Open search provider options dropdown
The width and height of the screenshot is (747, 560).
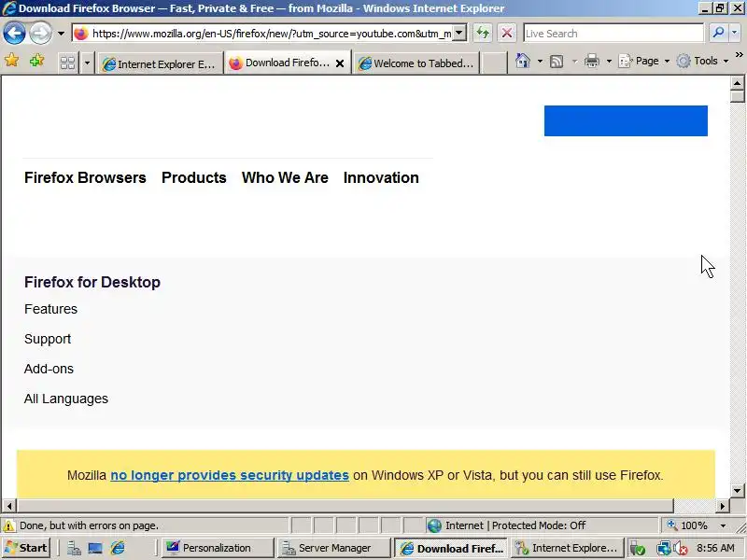coord(734,33)
